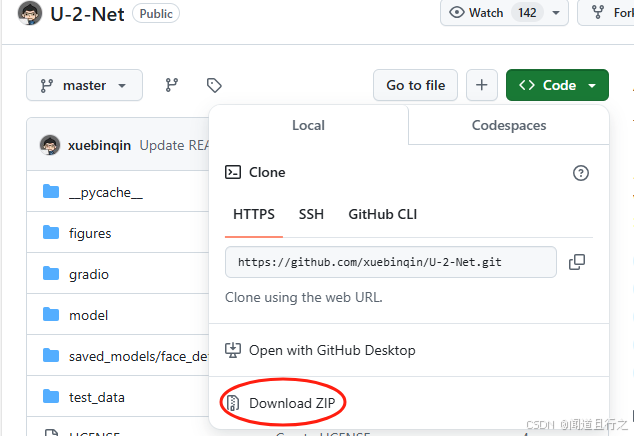Select the SSH clone tab
The image size is (634, 436).
pos(311,214)
